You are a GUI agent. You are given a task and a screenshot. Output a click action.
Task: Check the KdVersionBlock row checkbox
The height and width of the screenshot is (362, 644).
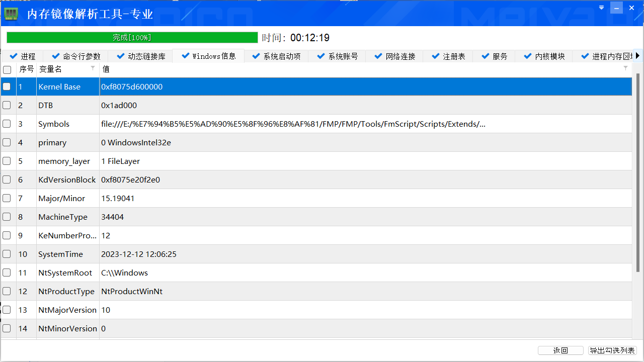7,179
